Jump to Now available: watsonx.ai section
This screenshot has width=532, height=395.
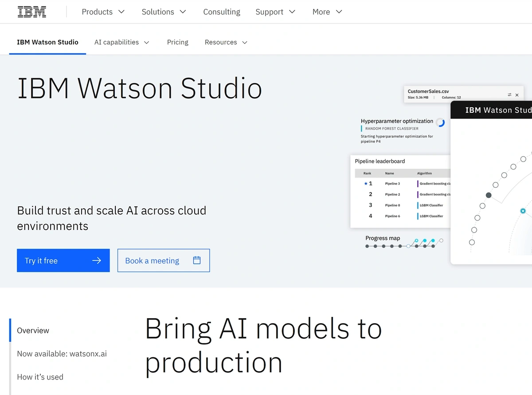[x=62, y=354]
